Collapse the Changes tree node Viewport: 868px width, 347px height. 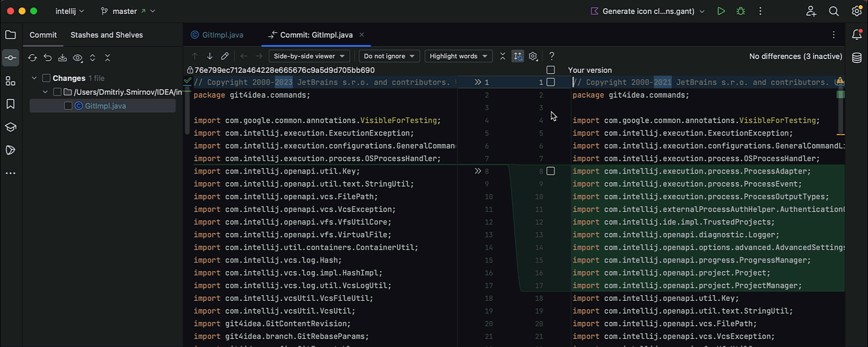[x=34, y=78]
